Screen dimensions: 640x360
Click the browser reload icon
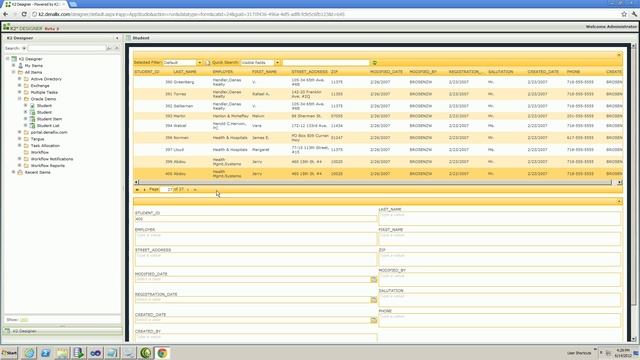click(24, 14)
